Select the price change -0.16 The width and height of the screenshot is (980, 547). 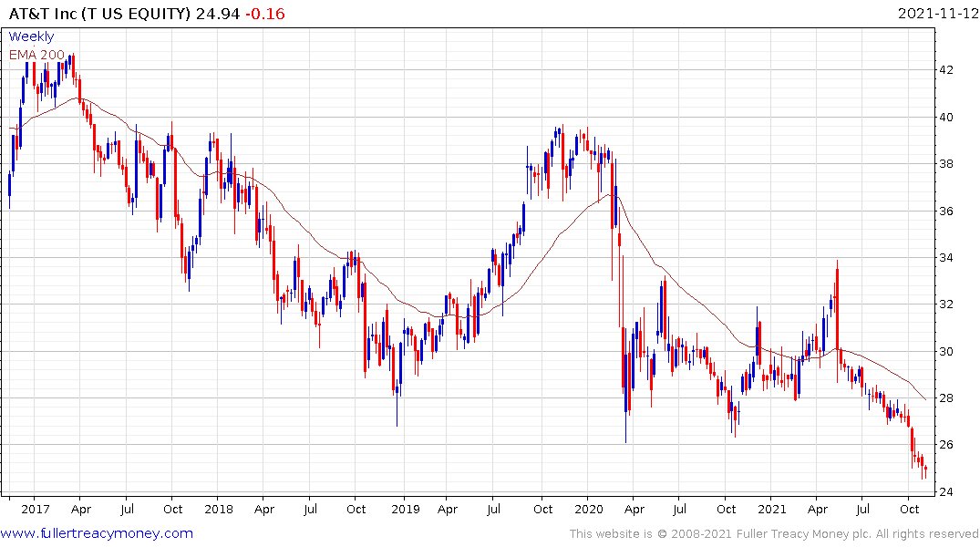tap(265, 14)
